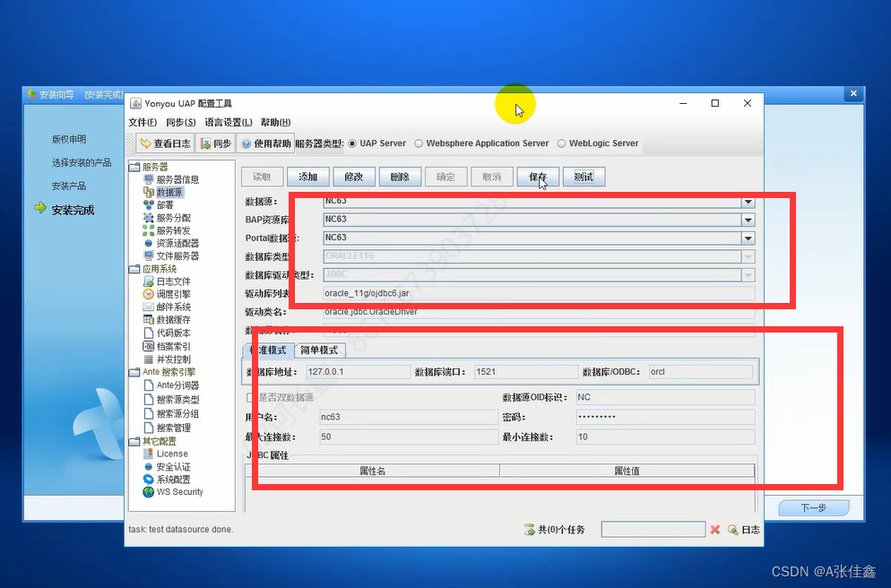Select the WebLogic Server radio button
The image size is (891, 588).
pos(561,143)
